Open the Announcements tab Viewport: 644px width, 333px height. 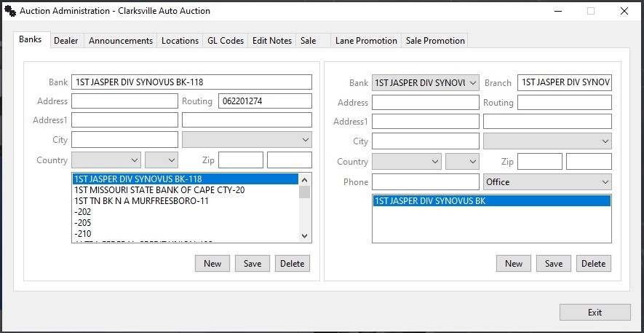pyautogui.click(x=121, y=41)
